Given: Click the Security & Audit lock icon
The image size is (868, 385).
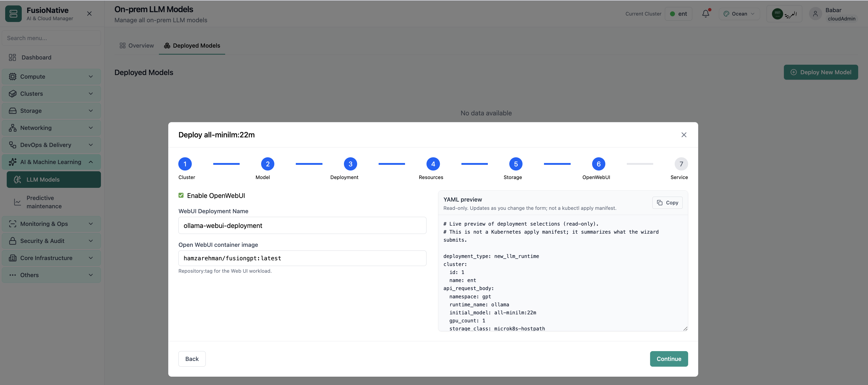Looking at the screenshot, I should pos(12,241).
